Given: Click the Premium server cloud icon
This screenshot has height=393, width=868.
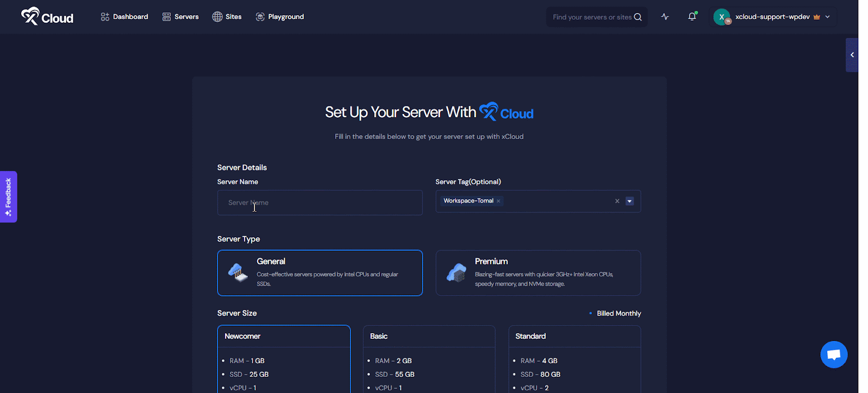Looking at the screenshot, I should click(456, 272).
